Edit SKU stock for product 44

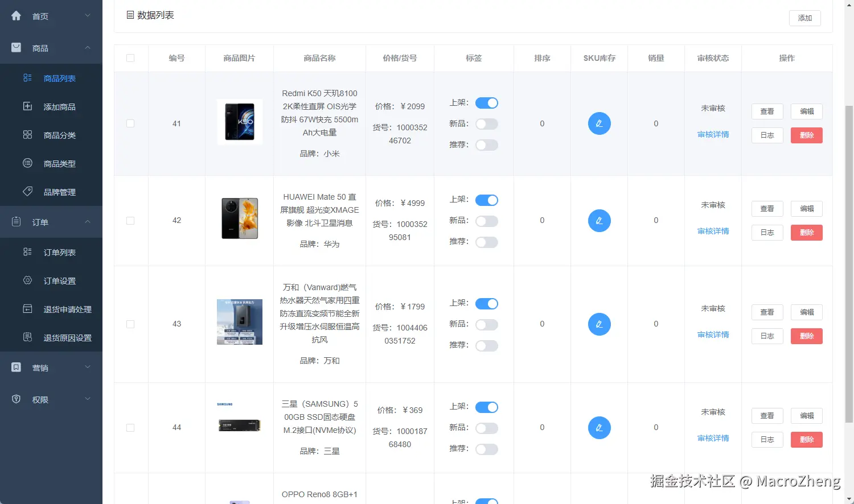click(599, 428)
